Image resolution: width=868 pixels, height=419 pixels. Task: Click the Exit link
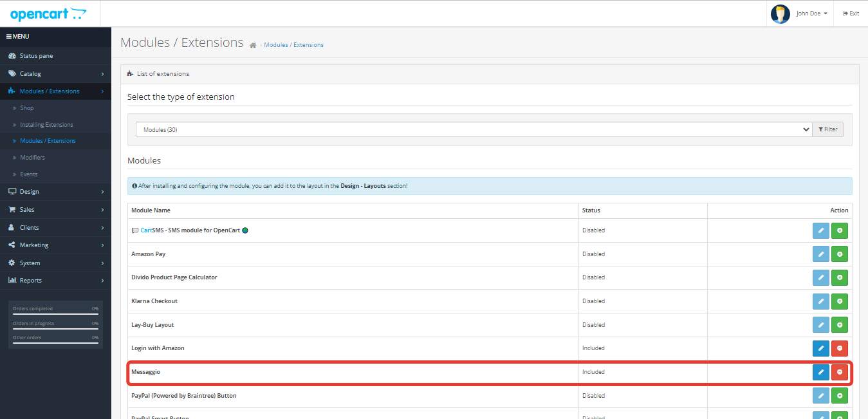(x=851, y=14)
